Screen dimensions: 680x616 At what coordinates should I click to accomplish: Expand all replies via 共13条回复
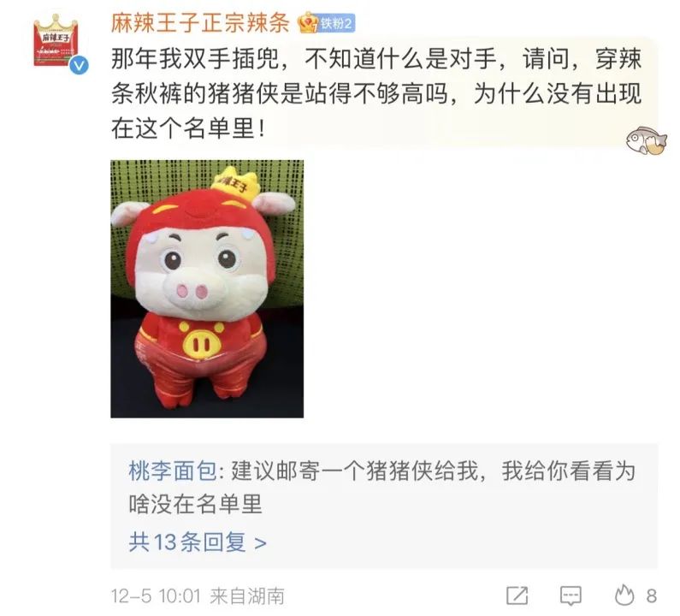tap(198, 542)
